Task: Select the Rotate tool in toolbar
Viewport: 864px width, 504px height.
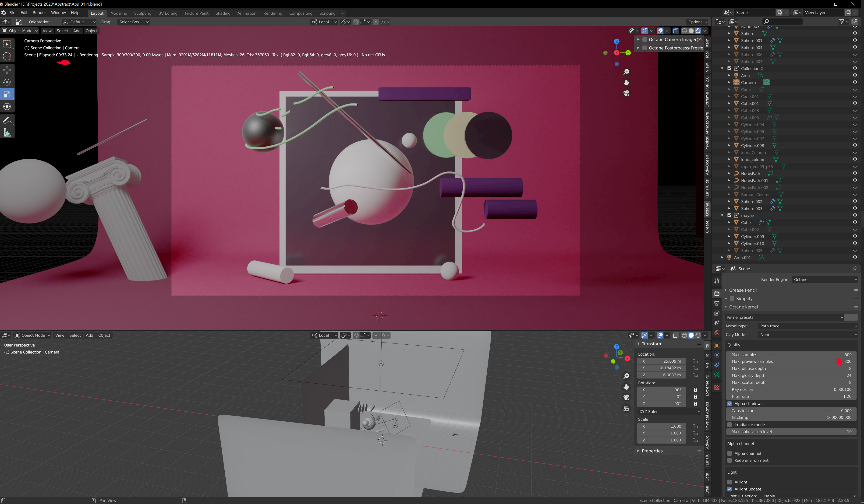Action: [x=7, y=82]
